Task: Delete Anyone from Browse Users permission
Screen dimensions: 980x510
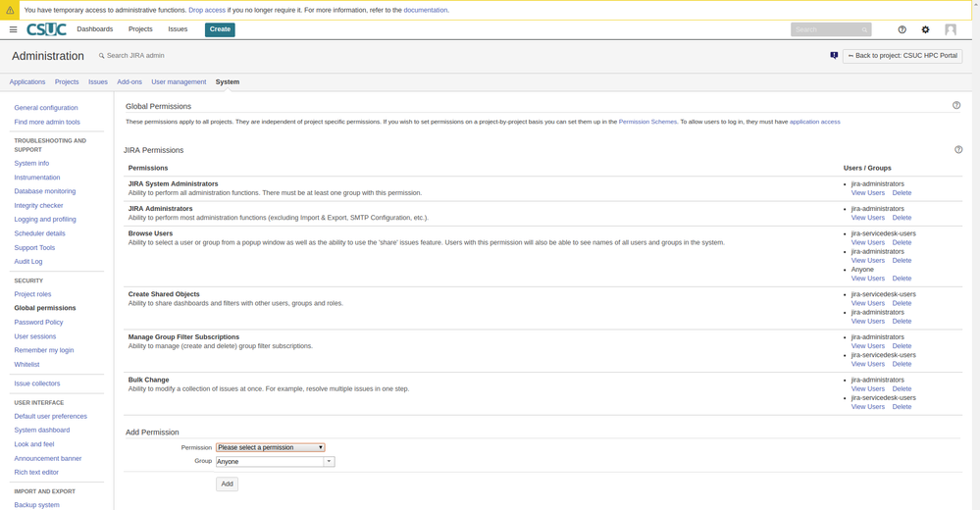Action: point(902,279)
